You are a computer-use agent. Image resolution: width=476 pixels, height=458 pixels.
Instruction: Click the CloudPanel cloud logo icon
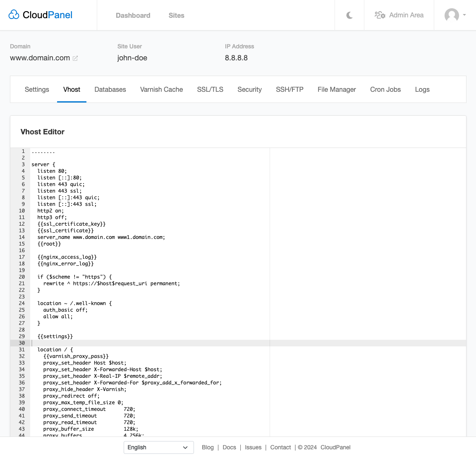[x=14, y=14]
